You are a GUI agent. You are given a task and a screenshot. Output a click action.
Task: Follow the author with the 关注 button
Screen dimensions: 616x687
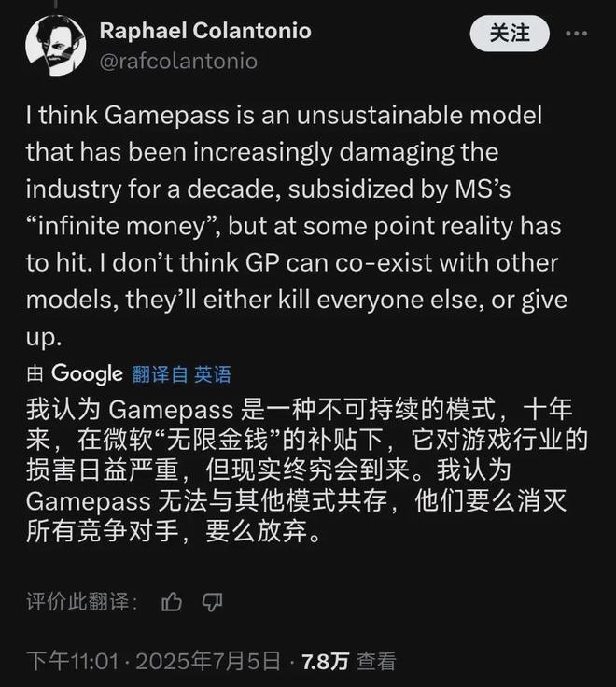(510, 34)
